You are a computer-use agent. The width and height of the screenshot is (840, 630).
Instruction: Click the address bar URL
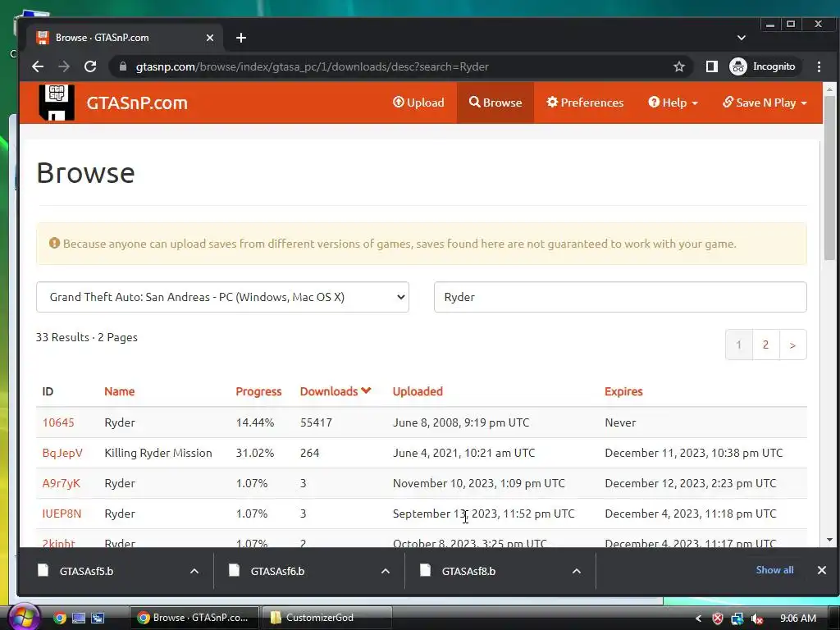(313, 66)
